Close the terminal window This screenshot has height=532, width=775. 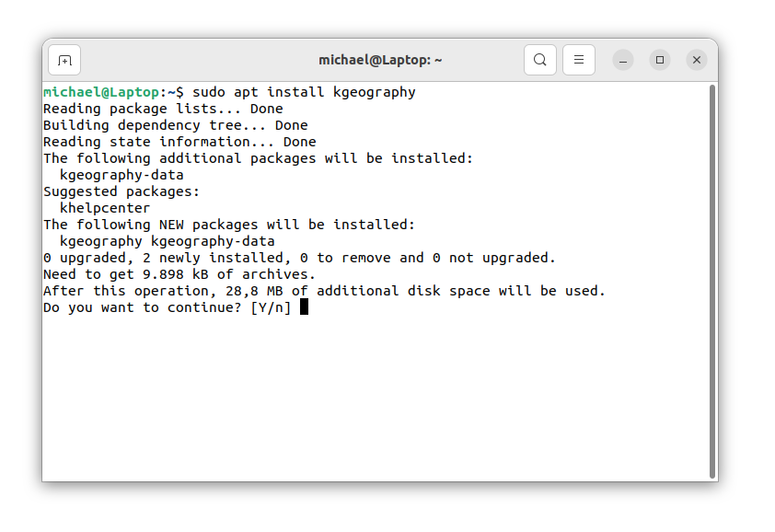point(697,60)
